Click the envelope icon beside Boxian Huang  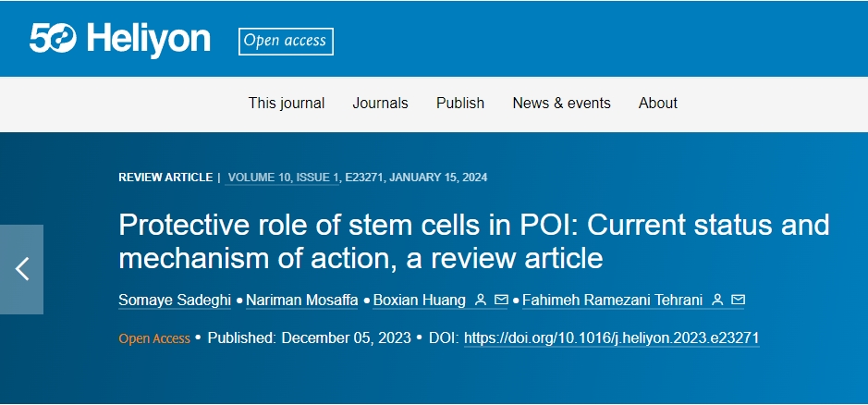[x=501, y=301]
